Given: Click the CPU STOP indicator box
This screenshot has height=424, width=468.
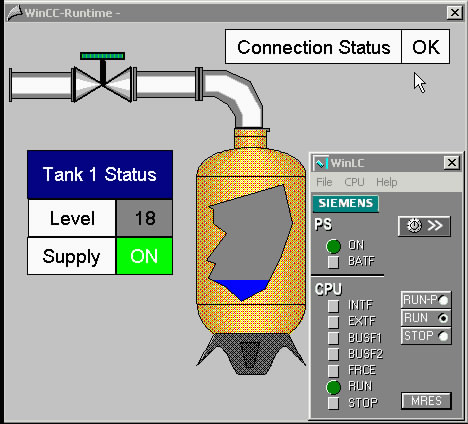Looking at the screenshot, I should [x=333, y=403].
